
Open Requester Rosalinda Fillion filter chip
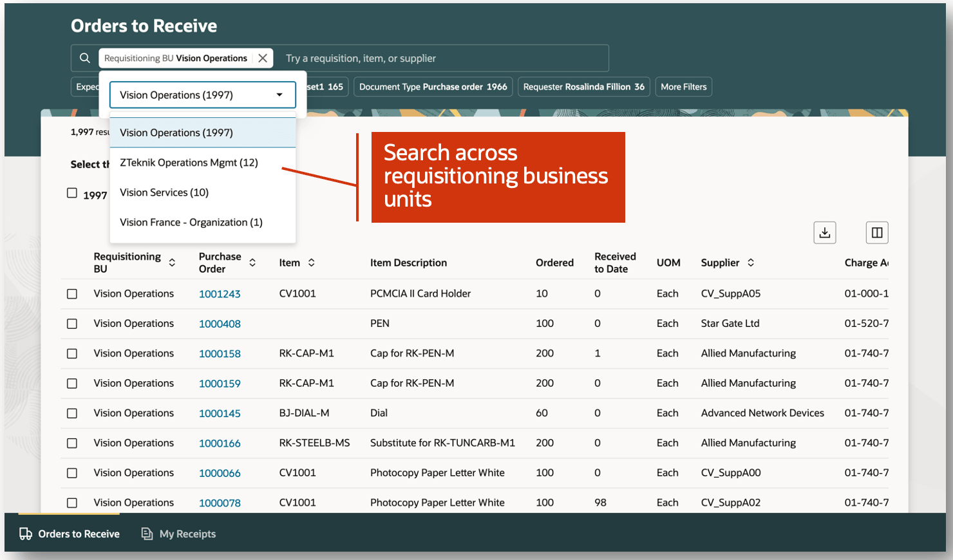584,87
